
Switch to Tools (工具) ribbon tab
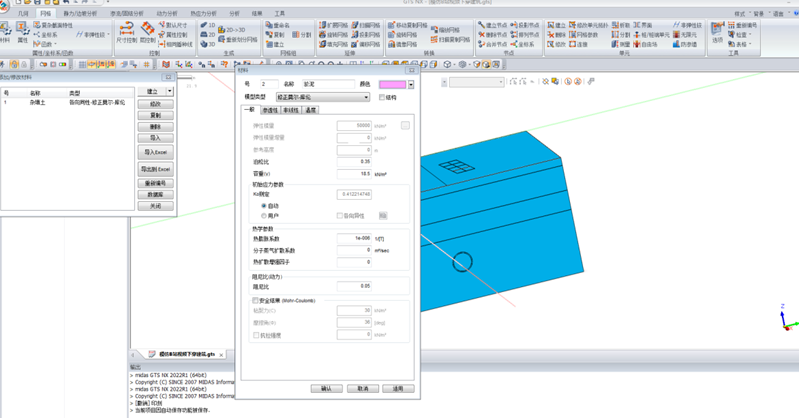click(280, 13)
